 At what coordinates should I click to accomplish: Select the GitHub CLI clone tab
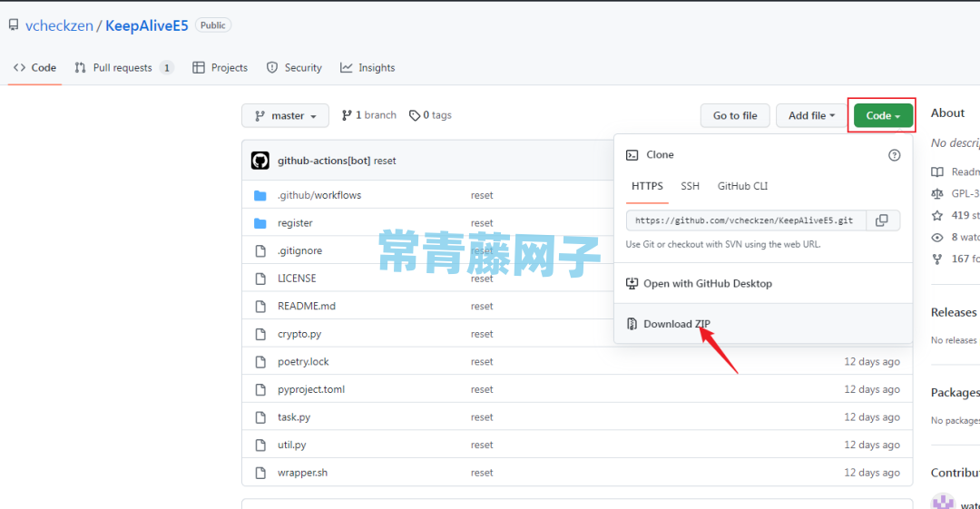[x=742, y=186]
